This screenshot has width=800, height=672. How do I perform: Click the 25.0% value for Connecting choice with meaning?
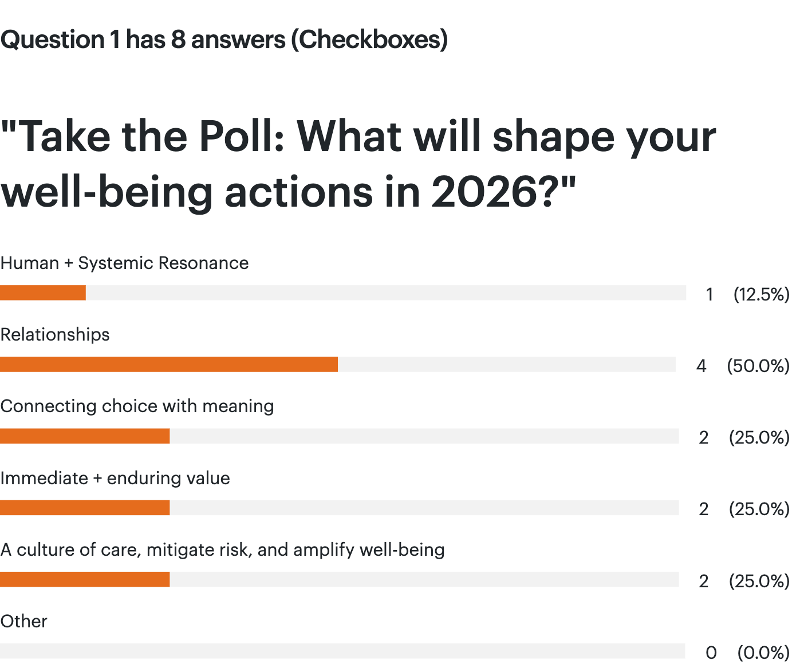click(759, 438)
